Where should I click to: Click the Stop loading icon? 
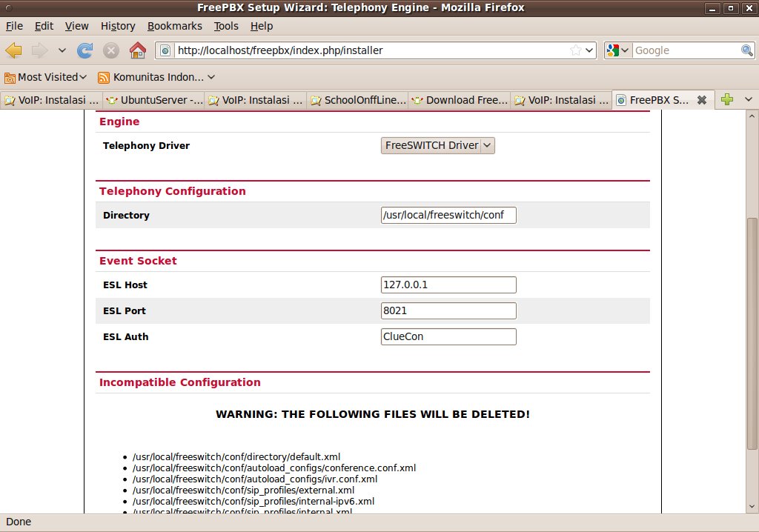click(x=111, y=50)
